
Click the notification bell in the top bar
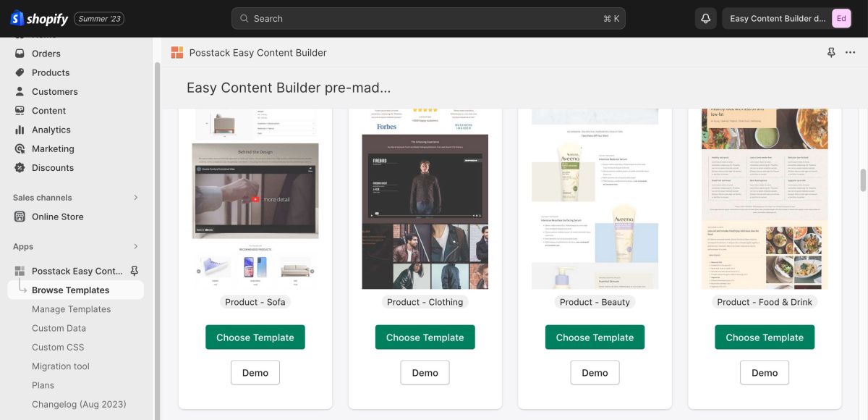click(705, 17)
